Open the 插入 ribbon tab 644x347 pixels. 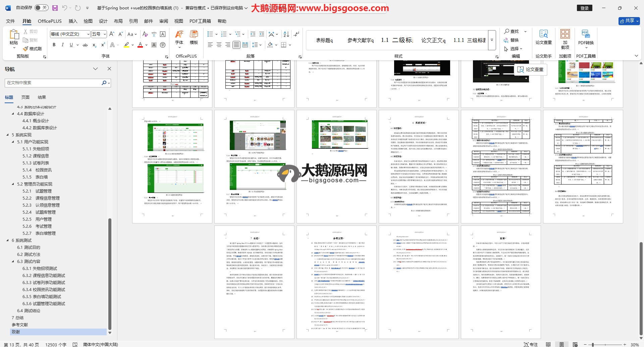73,21
